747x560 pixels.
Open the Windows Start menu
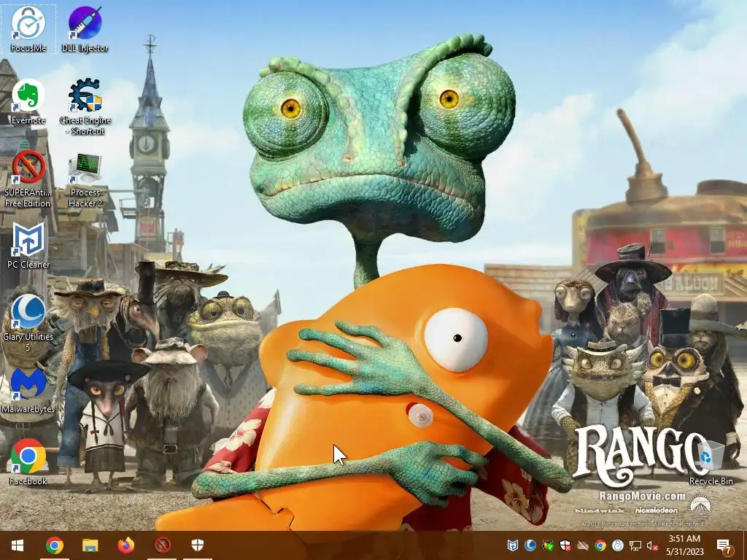click(x=18, y=545)
